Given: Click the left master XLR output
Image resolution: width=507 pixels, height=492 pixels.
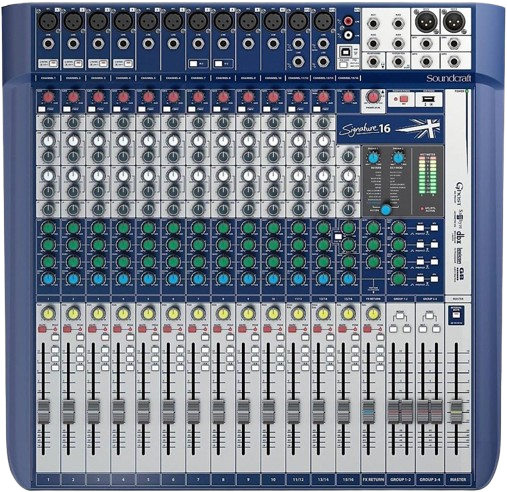Looking at the screenshot, I should pyautogui.click(x=425, y=21).
